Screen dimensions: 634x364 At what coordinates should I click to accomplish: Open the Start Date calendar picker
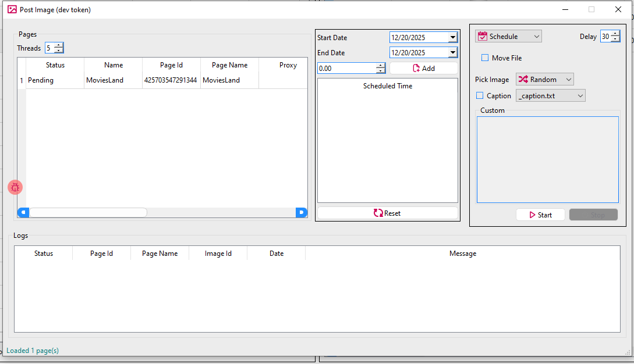point(453,38)
